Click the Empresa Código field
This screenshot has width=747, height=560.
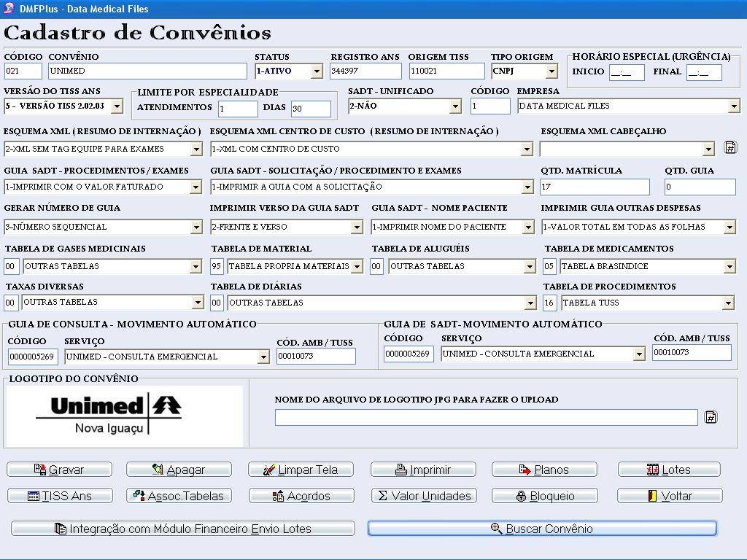pyautogui.click(x=490, y=106)
